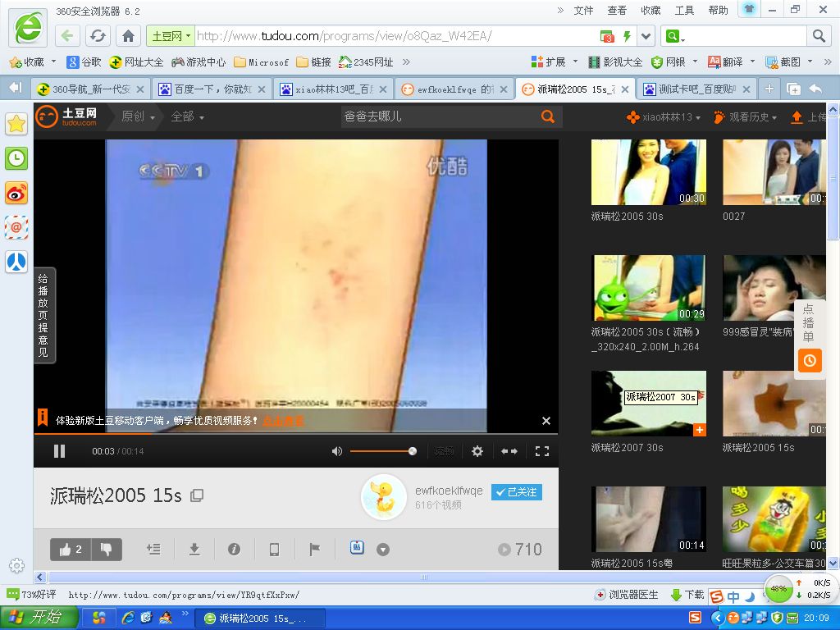Click the ewfkoeklfwqe uploader name
Screen dimensions: 840x630
click(x=449, y=491)
